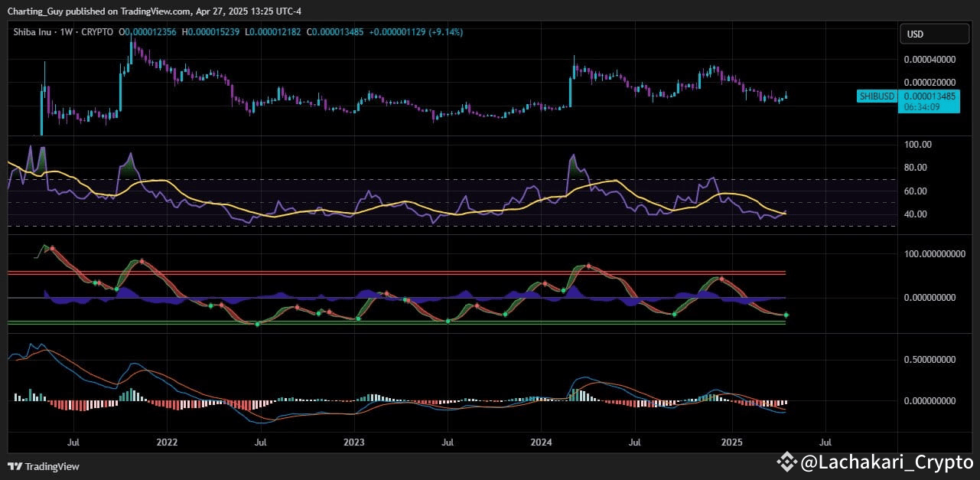Click the Shiba Inu symbol title in the legend
This screenshot has height=480, width=980.
point(32,32)
